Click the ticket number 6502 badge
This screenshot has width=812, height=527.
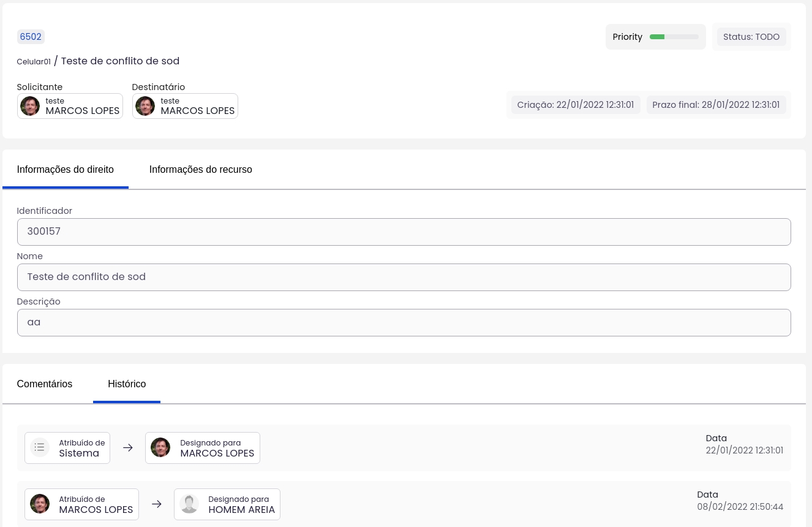31,37
